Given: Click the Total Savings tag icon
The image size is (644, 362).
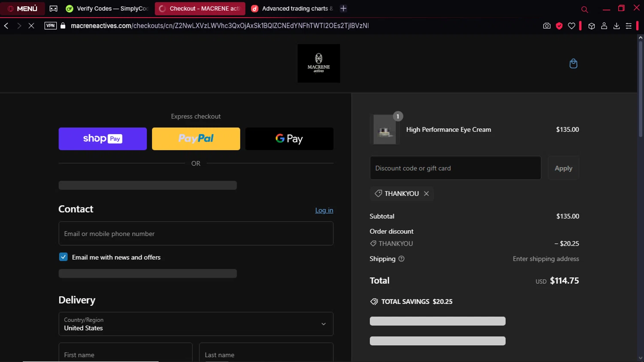Looking at the screenshot, I should [374, 301].
